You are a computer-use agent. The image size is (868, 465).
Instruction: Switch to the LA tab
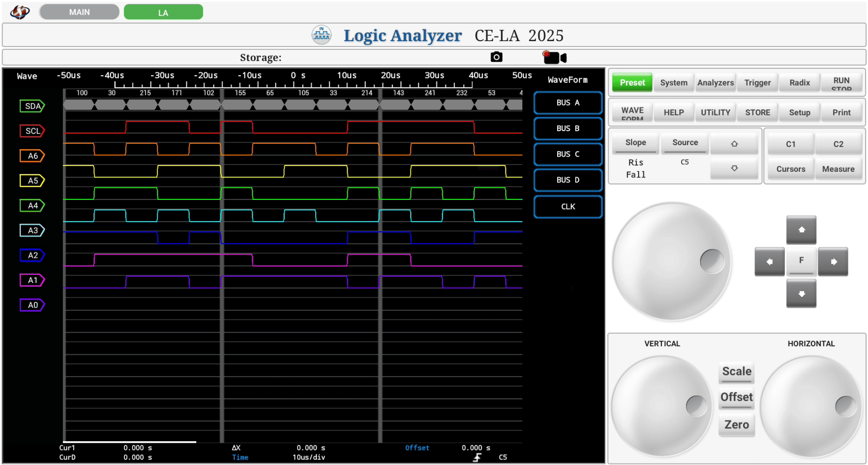[x=163, y=12]
